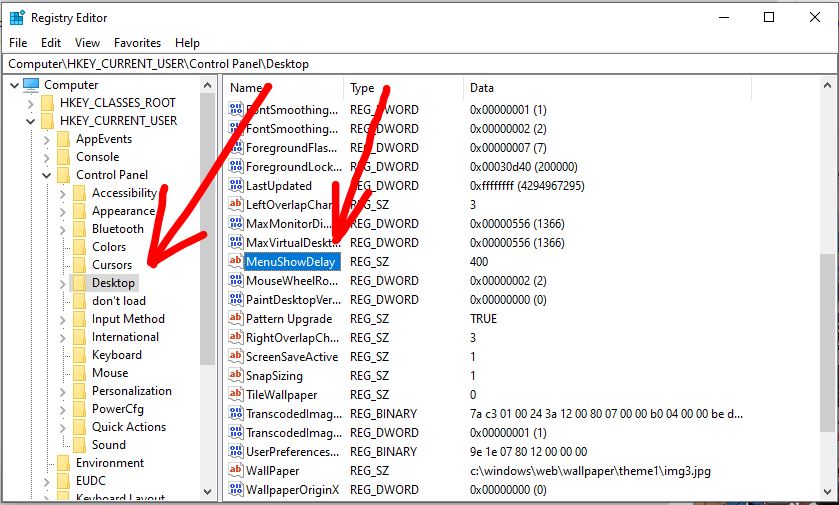This screenshot has height=505, width=839.
Task: Click the 400 data value
Action: [x=479, y=262]
